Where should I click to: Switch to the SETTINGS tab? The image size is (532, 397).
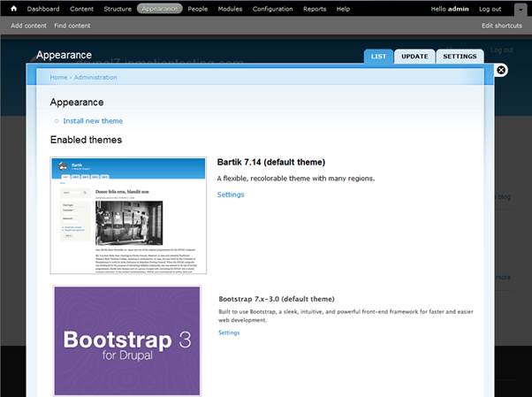pos(460,57)
